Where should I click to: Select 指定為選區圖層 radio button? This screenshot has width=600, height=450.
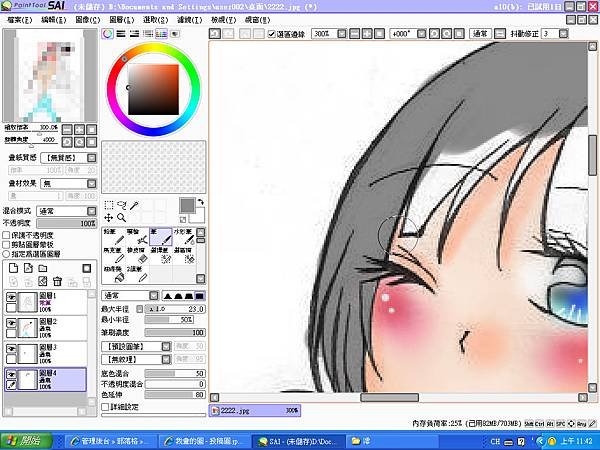(7, 254)
